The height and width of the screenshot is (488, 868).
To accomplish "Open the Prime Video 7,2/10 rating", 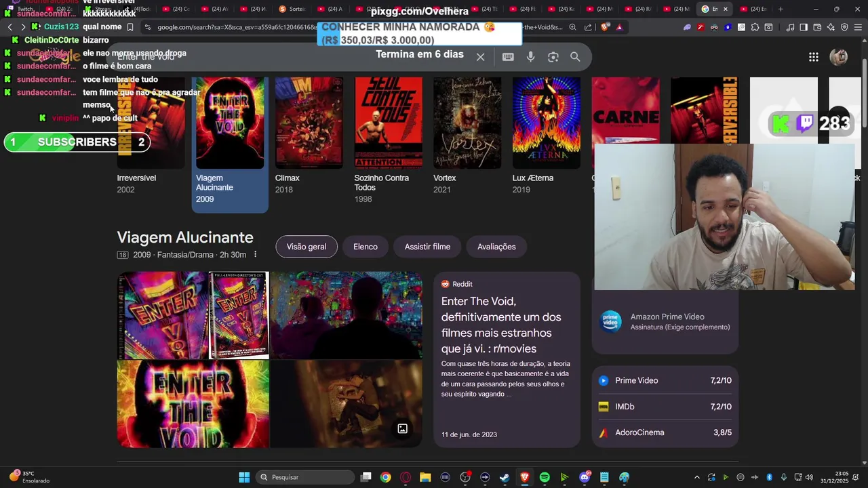I will tap(665, 381).
